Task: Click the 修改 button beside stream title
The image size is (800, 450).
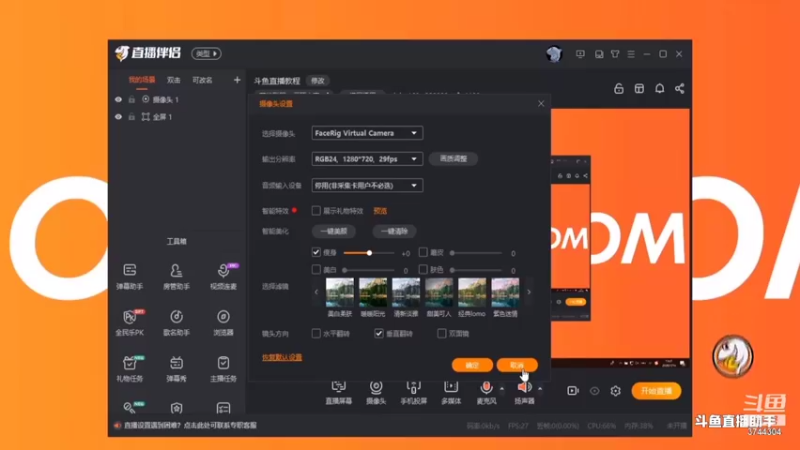Action: (x=318, y=81)
